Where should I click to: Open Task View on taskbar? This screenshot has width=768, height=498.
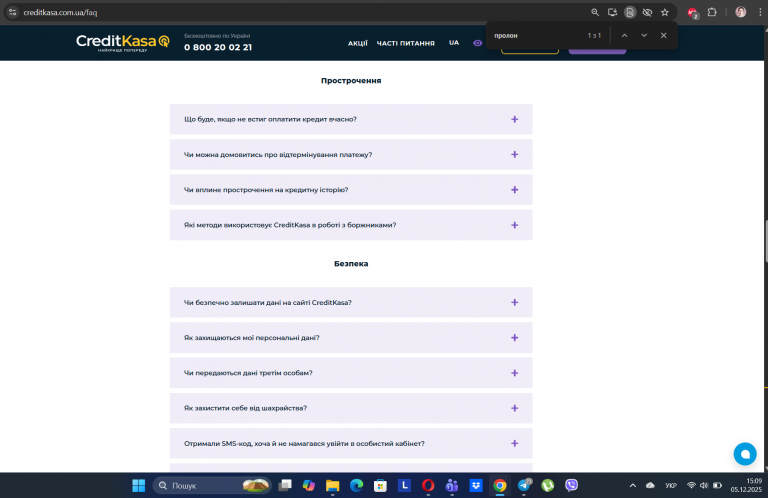285,485
